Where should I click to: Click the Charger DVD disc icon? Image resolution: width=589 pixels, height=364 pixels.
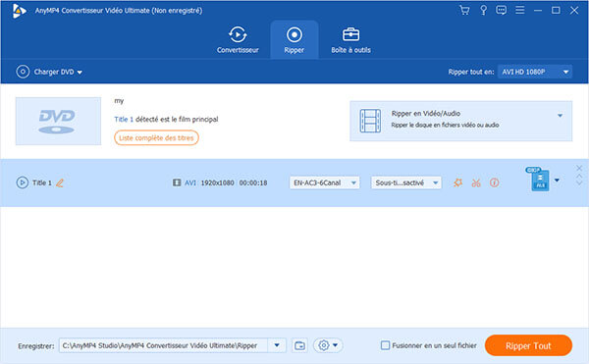coord(23,72)
